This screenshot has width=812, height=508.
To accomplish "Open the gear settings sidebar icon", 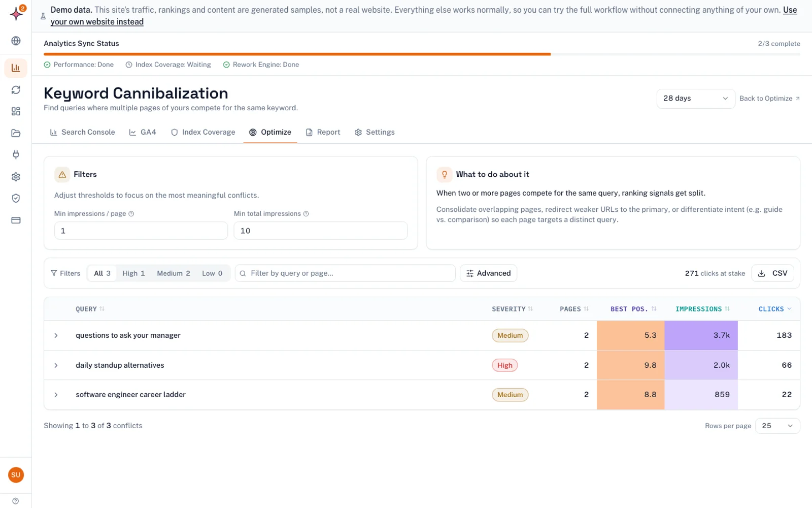I will 16,177.
